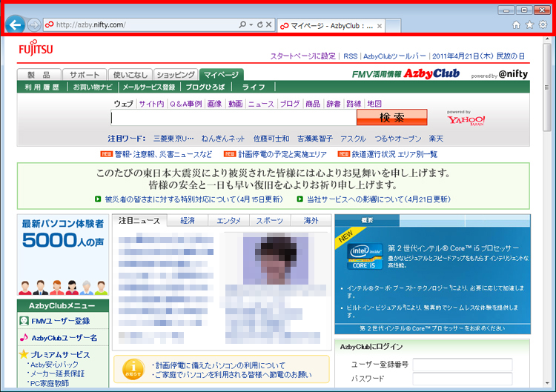Open お買い物ナビ in the green menu bar
The width and height of the screenshot is (556, 392).
[93, 87]
